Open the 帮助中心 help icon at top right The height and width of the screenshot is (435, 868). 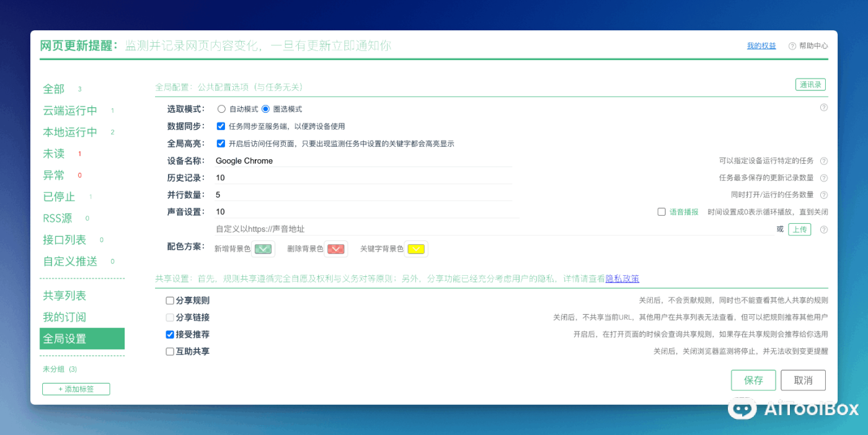792,45
